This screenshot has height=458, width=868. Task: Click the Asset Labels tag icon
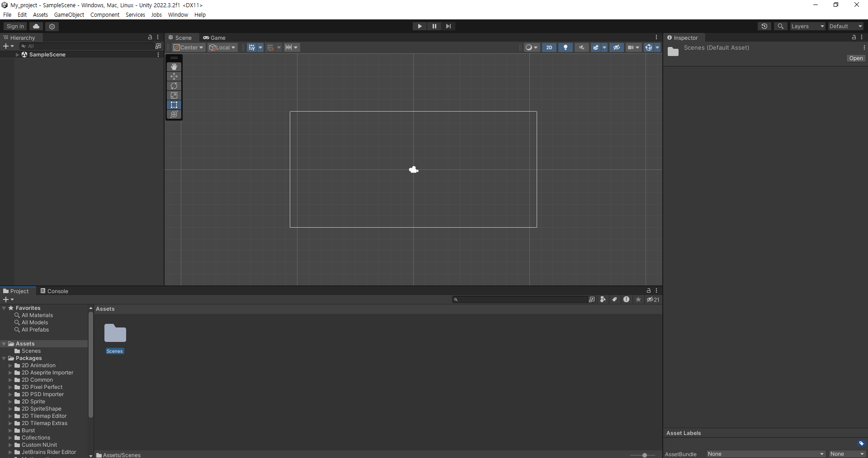[x=861, y=444]
